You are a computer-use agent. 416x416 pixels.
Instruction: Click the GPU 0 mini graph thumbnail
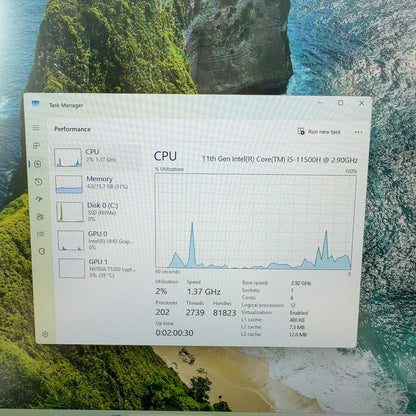pyautogui.click(x=71, y=240)
